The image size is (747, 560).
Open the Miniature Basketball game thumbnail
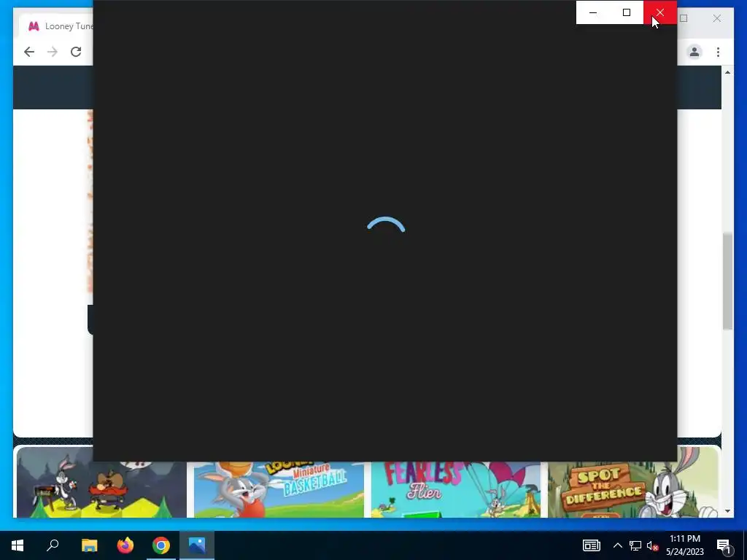tap(279, 489)
